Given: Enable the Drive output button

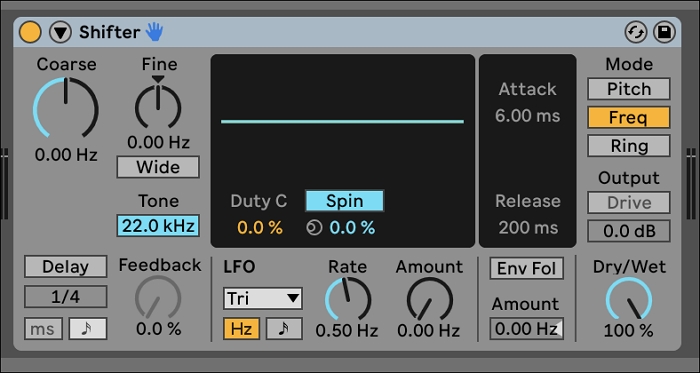Looking at the screenshot, I should [x=629, y=203].
